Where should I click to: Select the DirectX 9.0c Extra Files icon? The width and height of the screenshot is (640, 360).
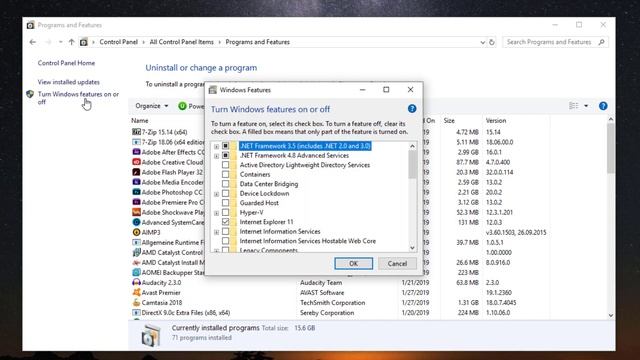(x=136, y=313)
